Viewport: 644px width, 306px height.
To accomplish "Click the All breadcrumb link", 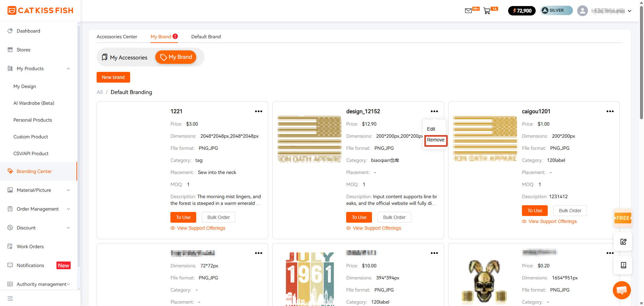I will 100,92.
